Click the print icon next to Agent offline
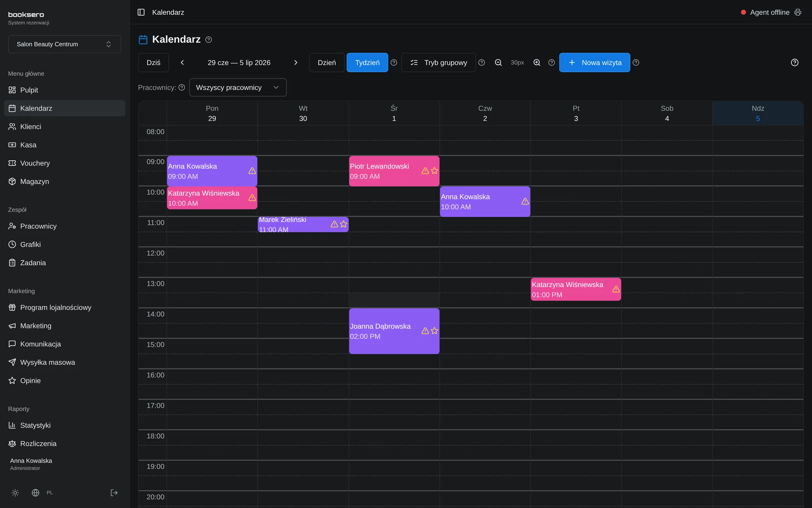This screenshot has height=508, width=812. 798,12
